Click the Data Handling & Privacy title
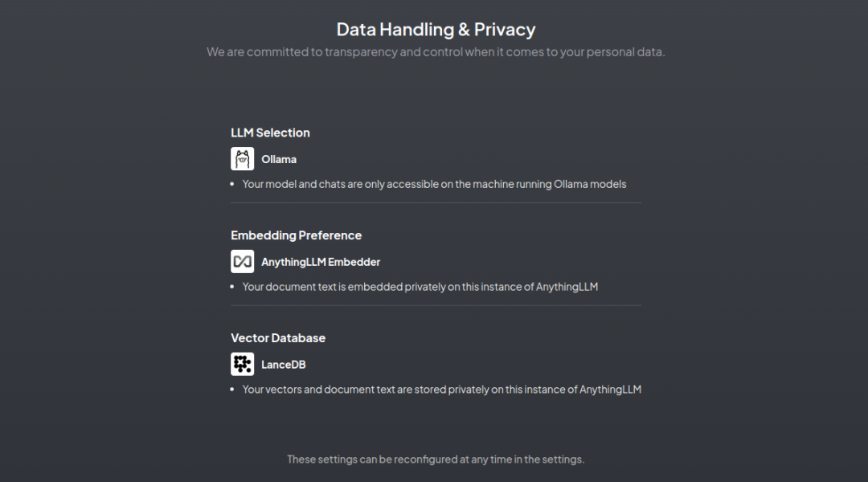The height and width of the screenshot is (482, 868). 436,30
